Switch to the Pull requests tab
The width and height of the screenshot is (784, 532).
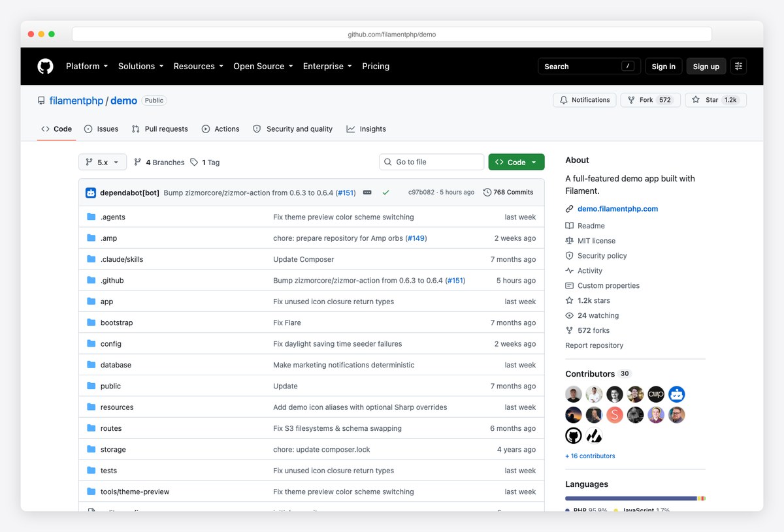(159, 129)
